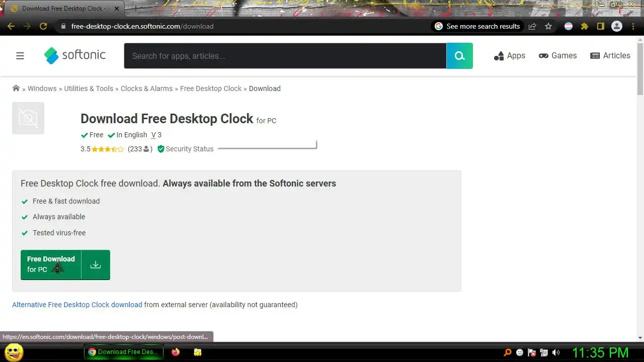Click the orange search tray icon
The image size is (644, 362).
click(508, 352)
